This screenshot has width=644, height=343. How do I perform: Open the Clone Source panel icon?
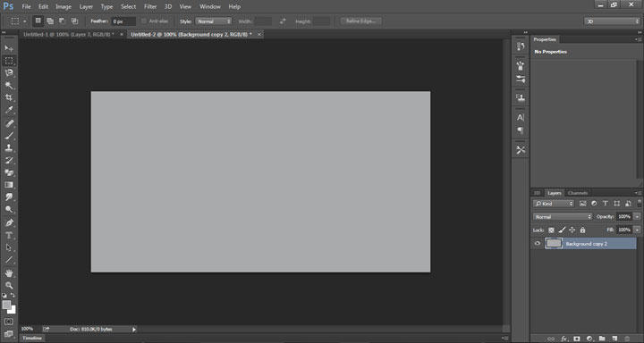tap(521, 97)
